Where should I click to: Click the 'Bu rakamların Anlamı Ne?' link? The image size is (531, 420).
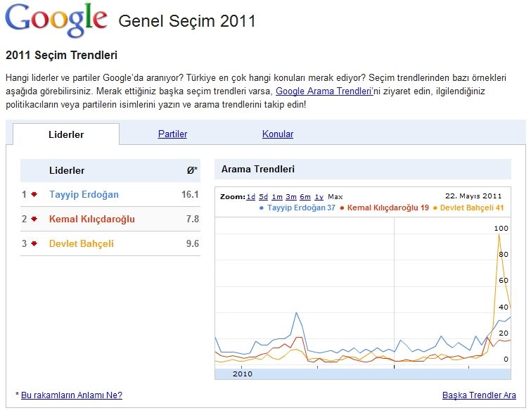(x=71, y=395)
